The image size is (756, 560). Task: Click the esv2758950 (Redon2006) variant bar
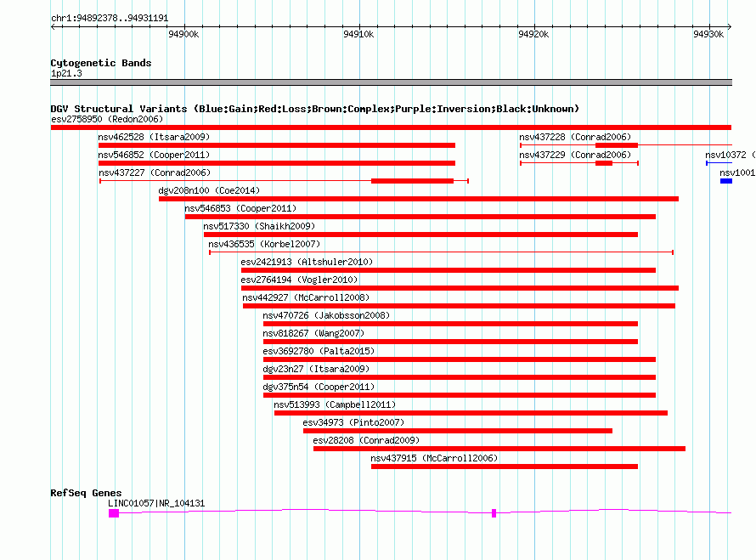pyautogui.click(x=391, y=127)
